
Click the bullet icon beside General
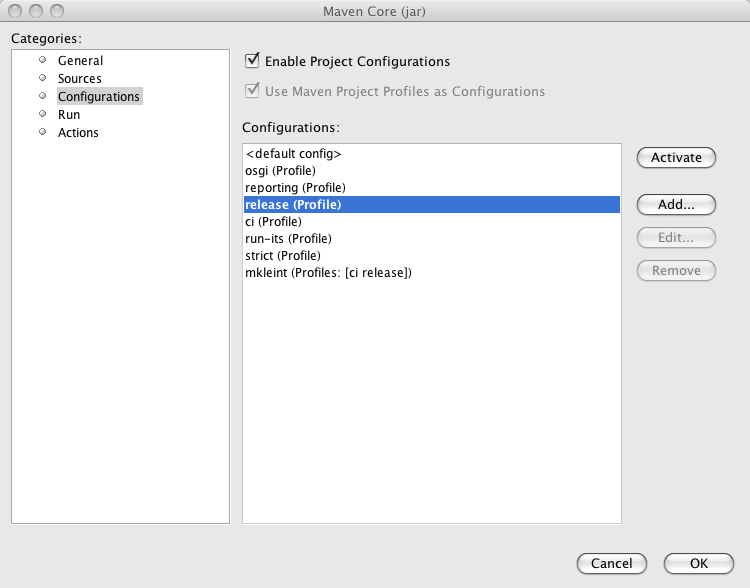[42, 61]
